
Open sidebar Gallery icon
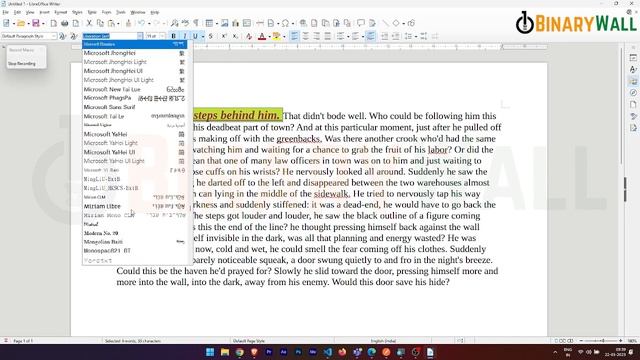click(x=633, y=82)
